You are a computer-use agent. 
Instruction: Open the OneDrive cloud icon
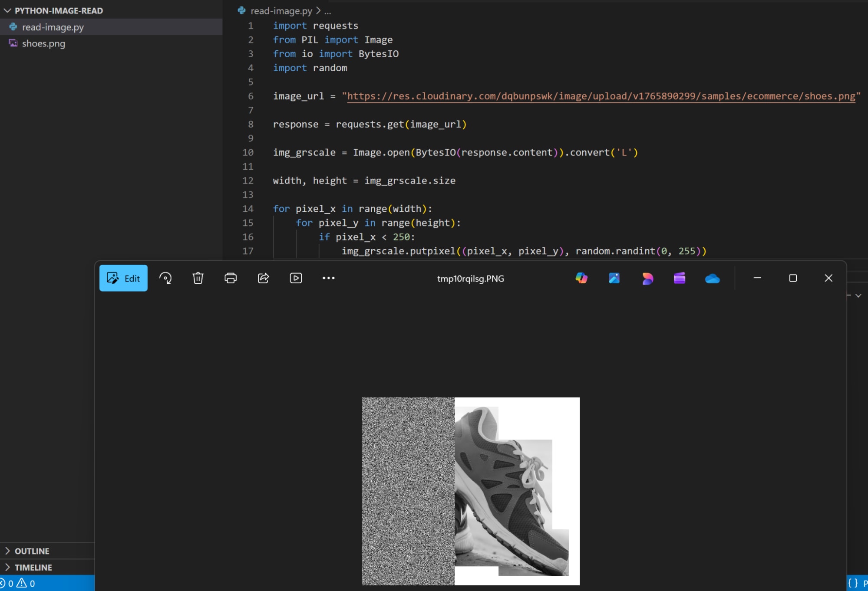point(712,278)
